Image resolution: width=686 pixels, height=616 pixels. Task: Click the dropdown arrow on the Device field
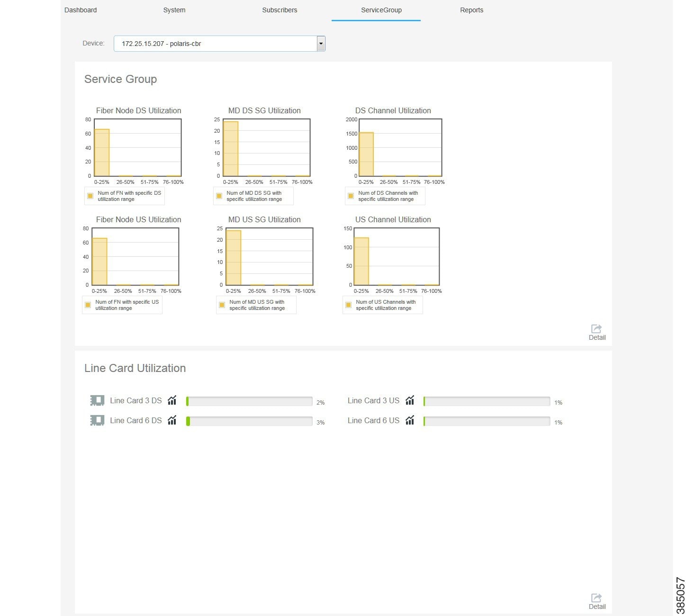(321, 43)
